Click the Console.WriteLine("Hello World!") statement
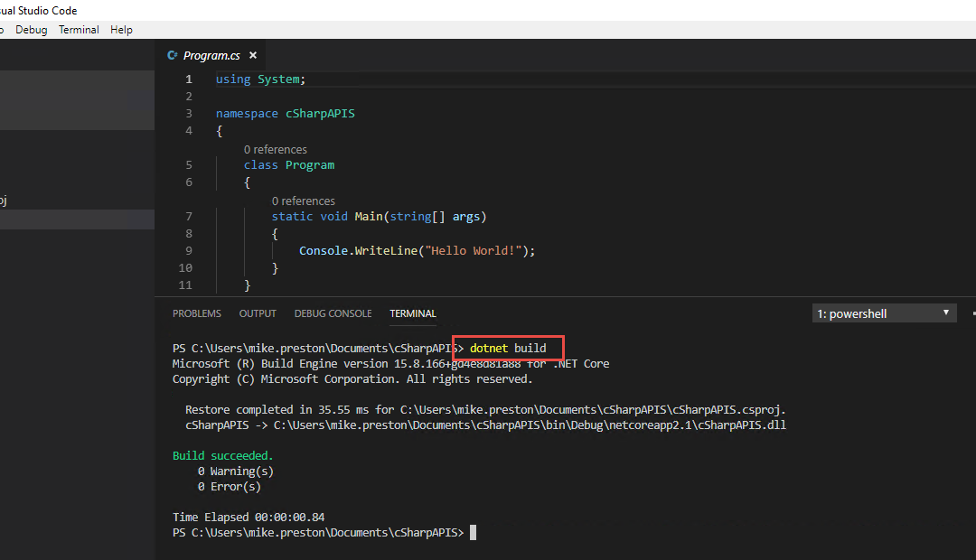This screenshot has width=976, height=560. click(417, 251)
